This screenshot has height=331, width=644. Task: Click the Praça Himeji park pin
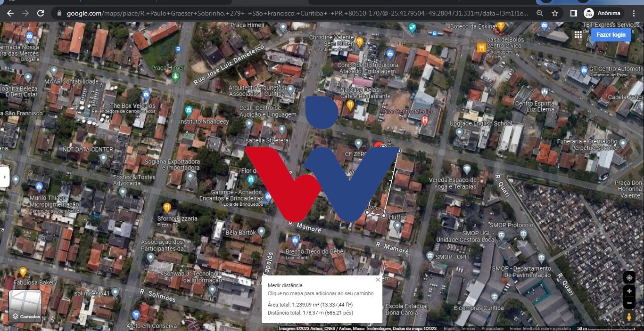coord(176,76)
